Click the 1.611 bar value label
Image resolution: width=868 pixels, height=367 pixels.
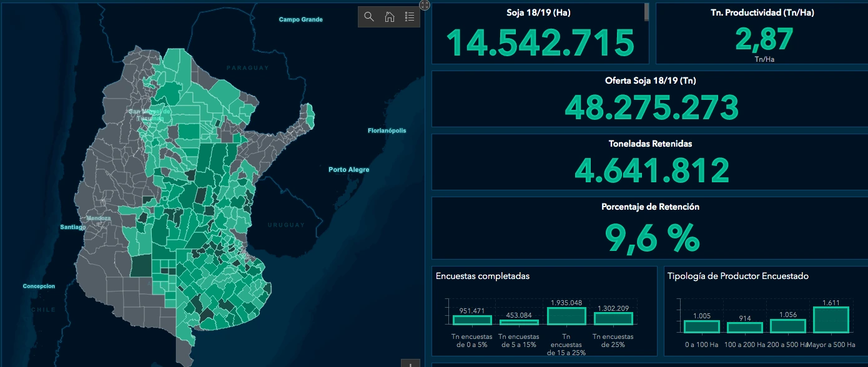pyautogui.click(x=831, y=303)
